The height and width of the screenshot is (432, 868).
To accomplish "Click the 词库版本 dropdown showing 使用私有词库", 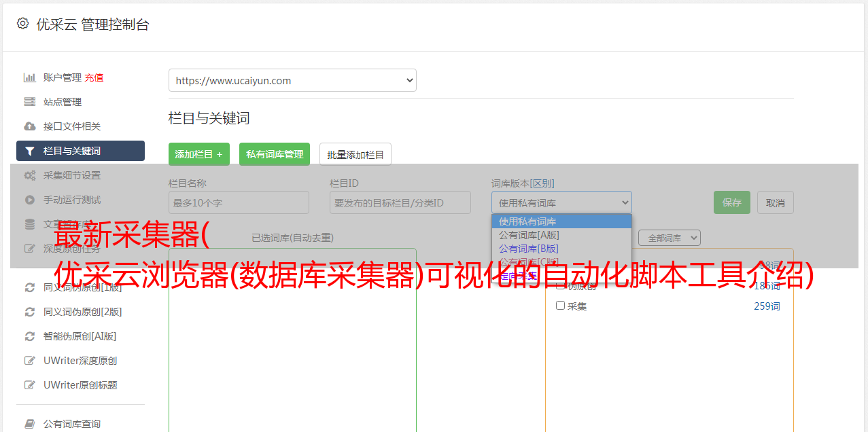I will [x=561, y=202].
